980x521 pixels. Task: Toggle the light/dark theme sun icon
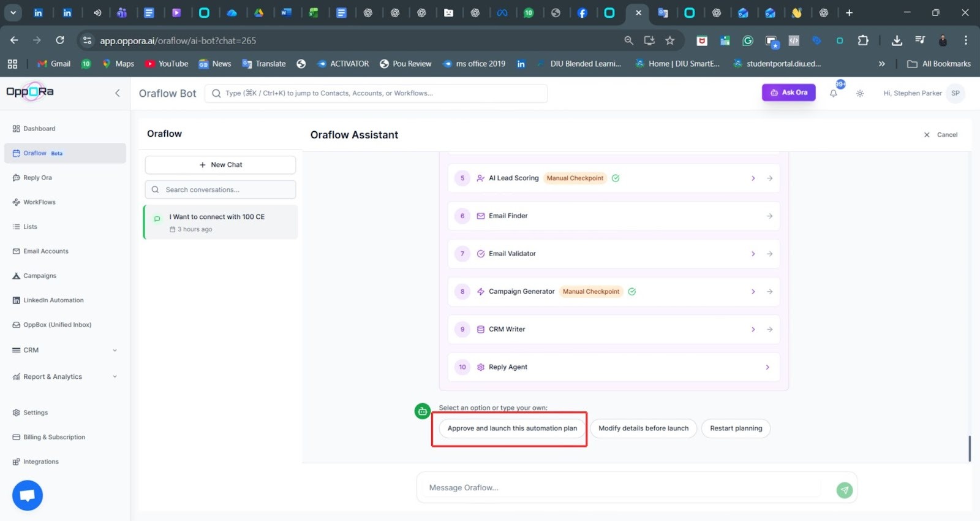(860, 93)
